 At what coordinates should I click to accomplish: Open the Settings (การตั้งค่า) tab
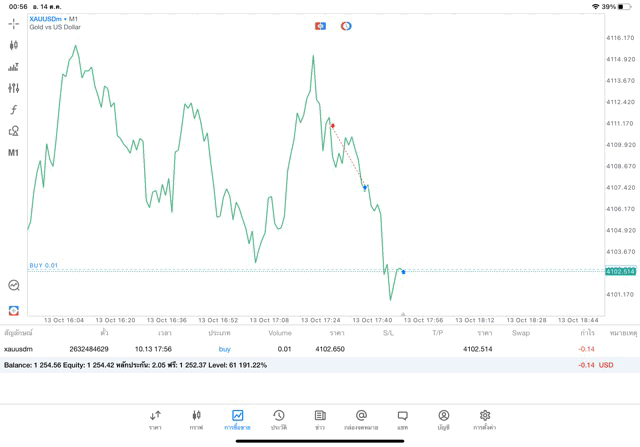click(x=485, y=420)
